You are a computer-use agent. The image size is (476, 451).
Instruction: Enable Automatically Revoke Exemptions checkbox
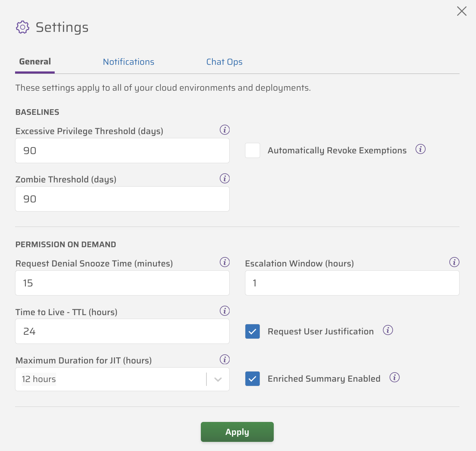pyautogui.click(x=252, y=151)
